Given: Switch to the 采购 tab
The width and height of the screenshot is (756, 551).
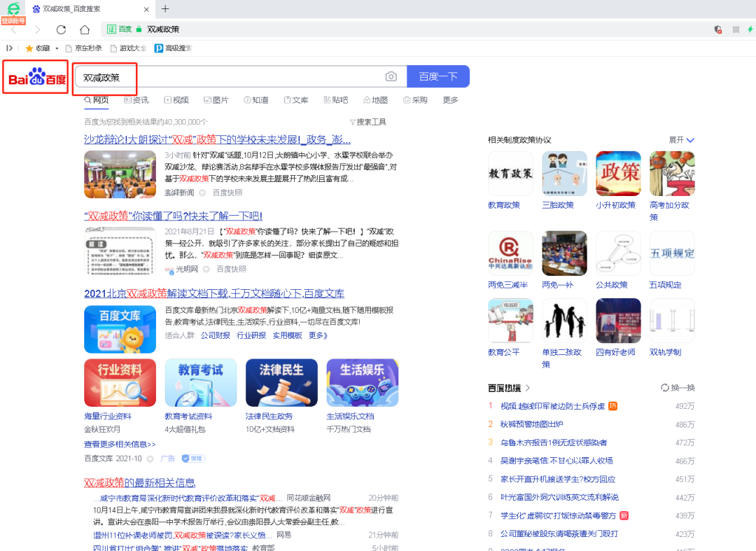Looking at the screenshot, I should [415, 100].
